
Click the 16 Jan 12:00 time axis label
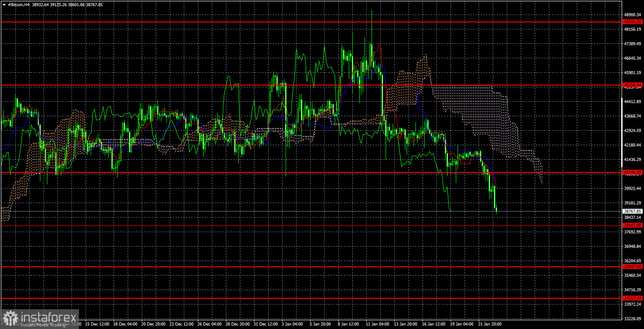[x=434, y=324]
